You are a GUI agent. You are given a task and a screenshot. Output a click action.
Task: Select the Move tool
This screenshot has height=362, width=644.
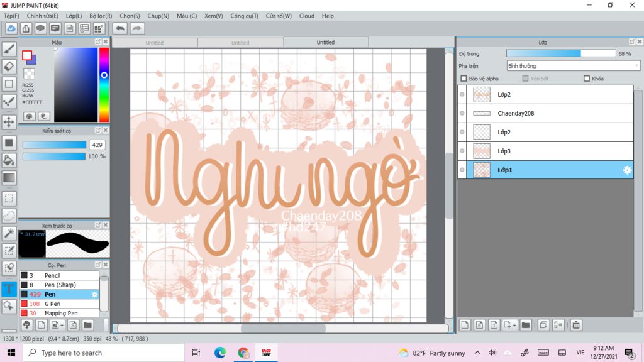click(x=9, y=121)
